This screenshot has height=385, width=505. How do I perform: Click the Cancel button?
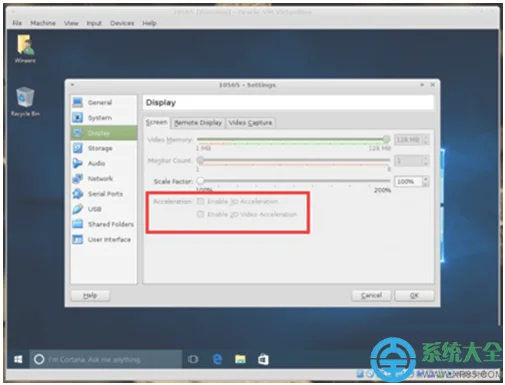(371, 295)
